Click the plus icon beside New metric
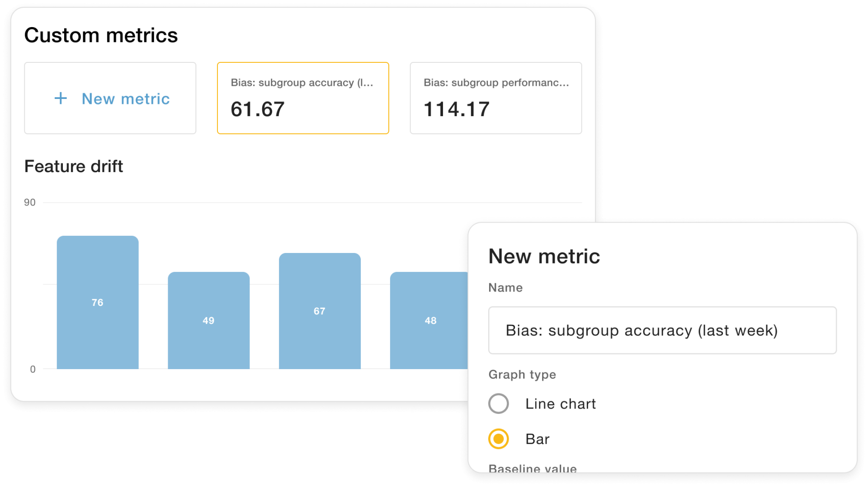Image resolution: width=868 pixels, height=487 pixels. [61, 98]
